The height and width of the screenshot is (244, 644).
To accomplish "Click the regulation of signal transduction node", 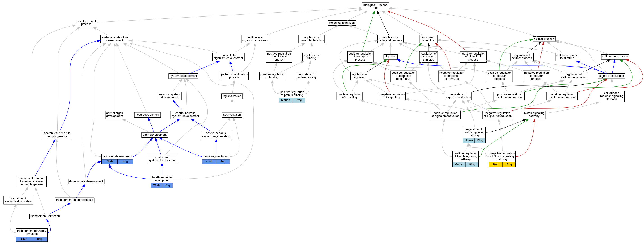I will [x=458, y=96].
